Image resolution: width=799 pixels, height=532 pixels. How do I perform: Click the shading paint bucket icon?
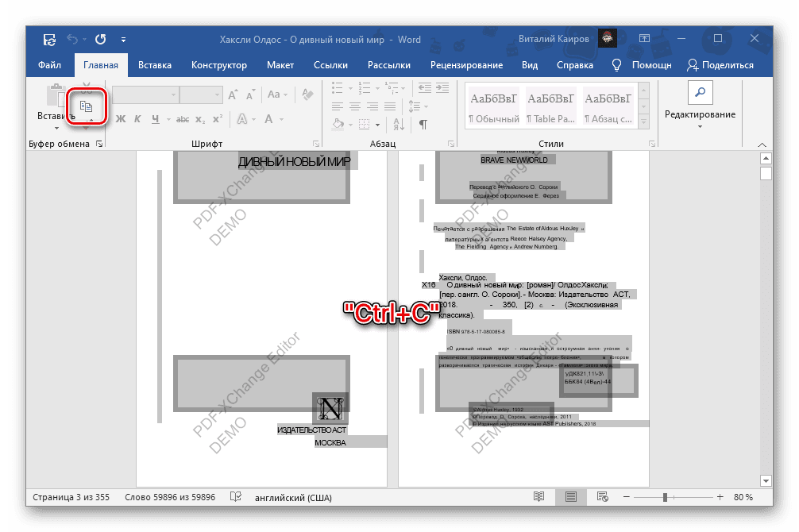pyautogui.click(x=338, y=124)
